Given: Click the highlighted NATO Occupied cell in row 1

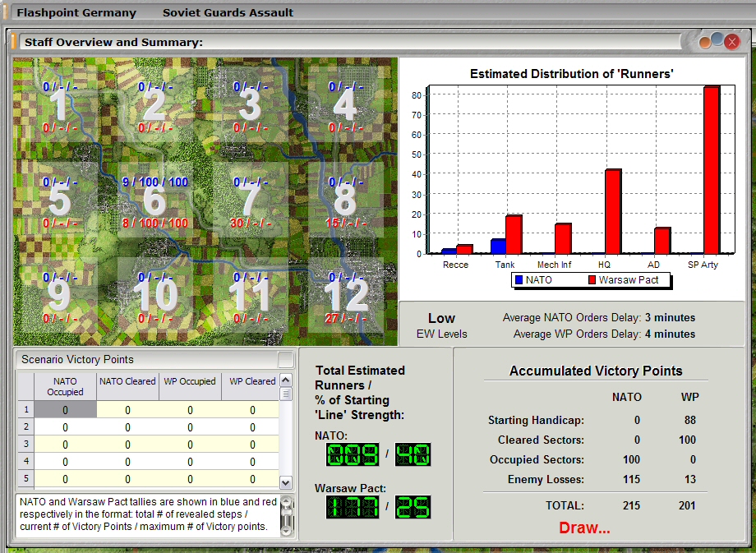Looking at the screenshot, I should (65, 410).
